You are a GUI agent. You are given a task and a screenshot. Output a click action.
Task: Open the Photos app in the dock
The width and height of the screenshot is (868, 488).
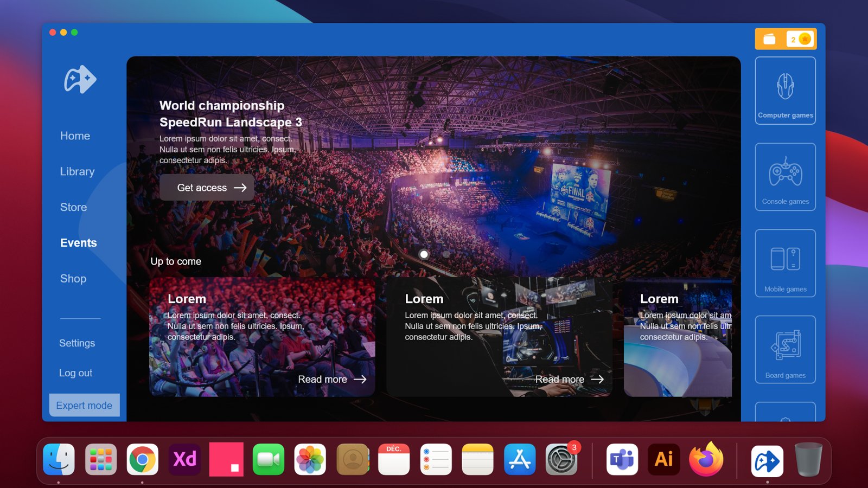[x=310, y=459]
